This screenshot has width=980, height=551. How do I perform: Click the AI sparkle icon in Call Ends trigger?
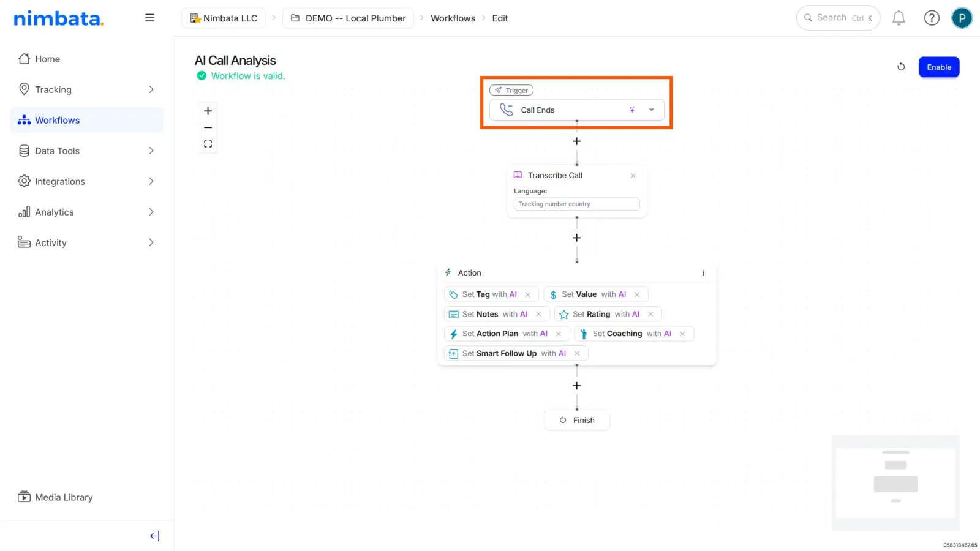click(x=632, y=110)
